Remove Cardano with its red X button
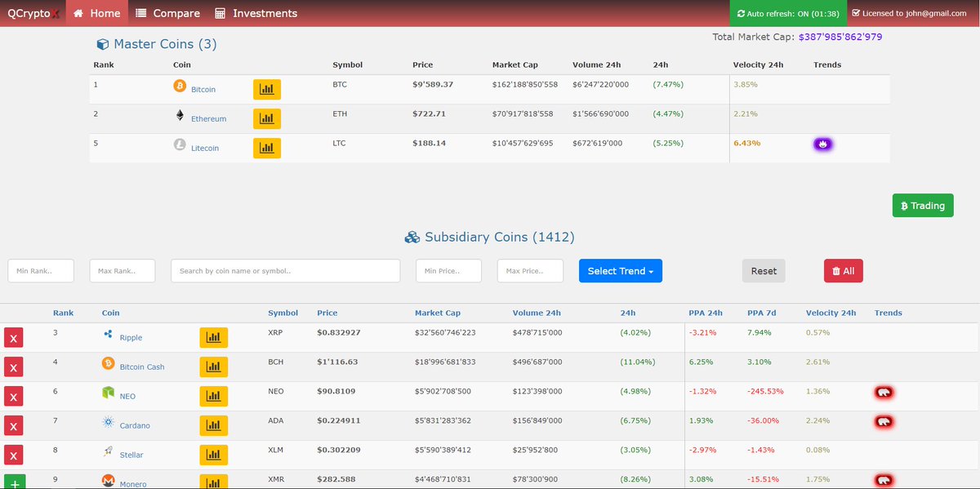Viewport: 980px width, 489px height. pyautogui.click(x=14, y=426)
